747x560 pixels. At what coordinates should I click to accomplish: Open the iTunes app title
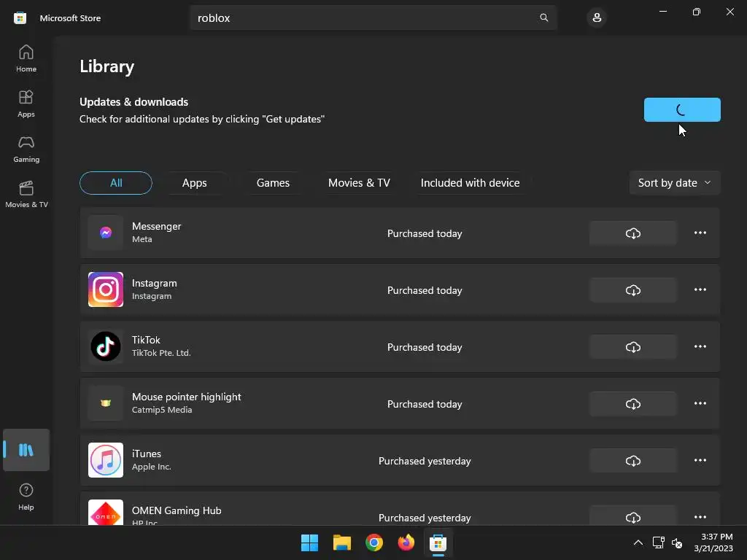pos(146,454)
